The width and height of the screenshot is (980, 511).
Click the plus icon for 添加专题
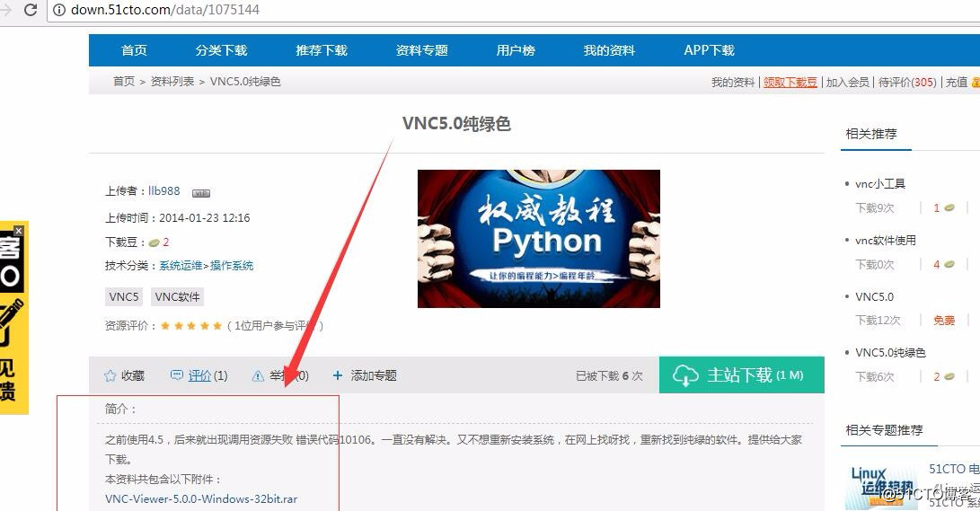point(338,374)
